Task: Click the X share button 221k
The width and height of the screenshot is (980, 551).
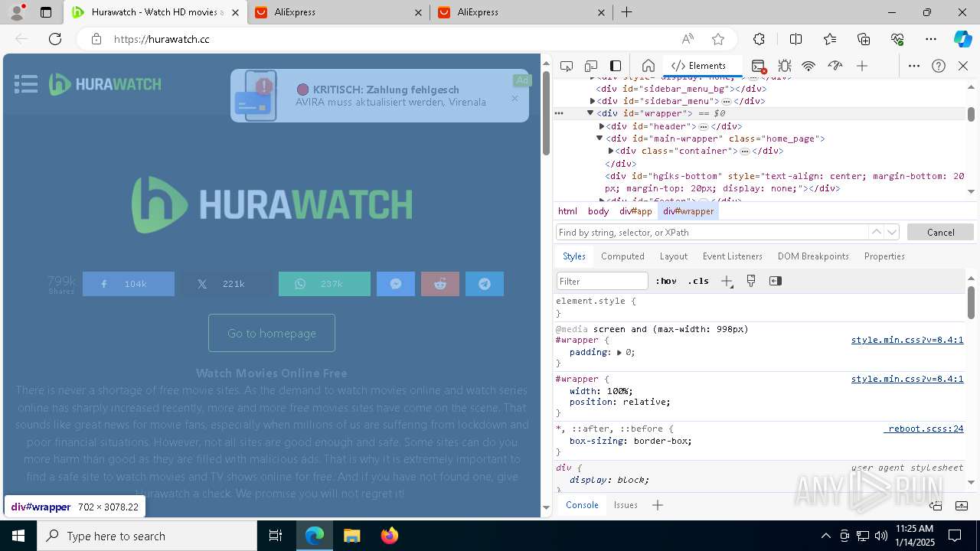Action: tap(227, 284)
